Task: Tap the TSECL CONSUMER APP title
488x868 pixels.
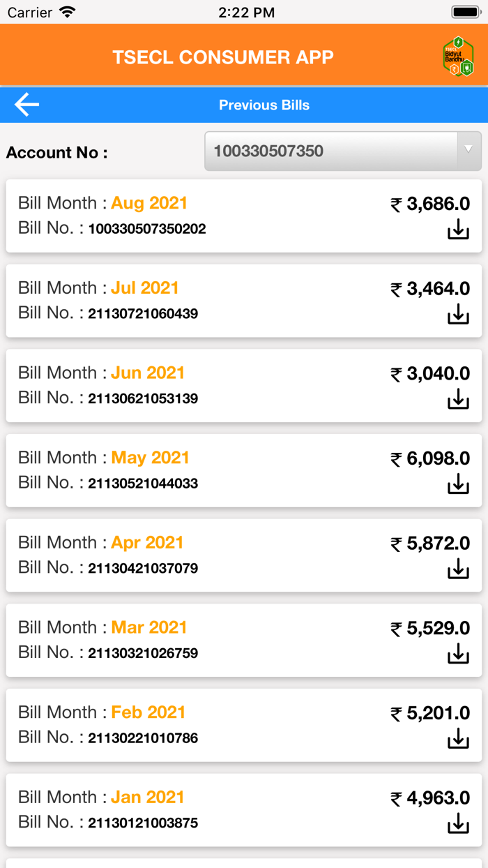Action: click(223, 57)
